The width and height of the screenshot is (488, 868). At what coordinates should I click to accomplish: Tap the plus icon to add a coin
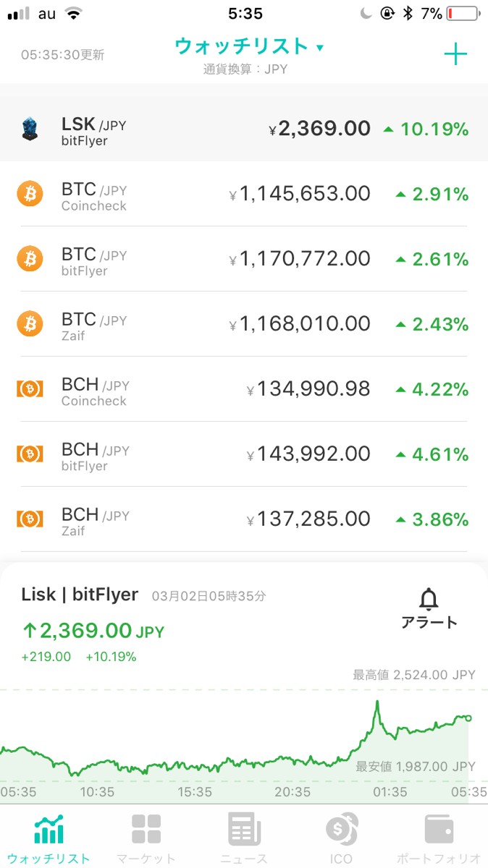(x=455, y=54)
